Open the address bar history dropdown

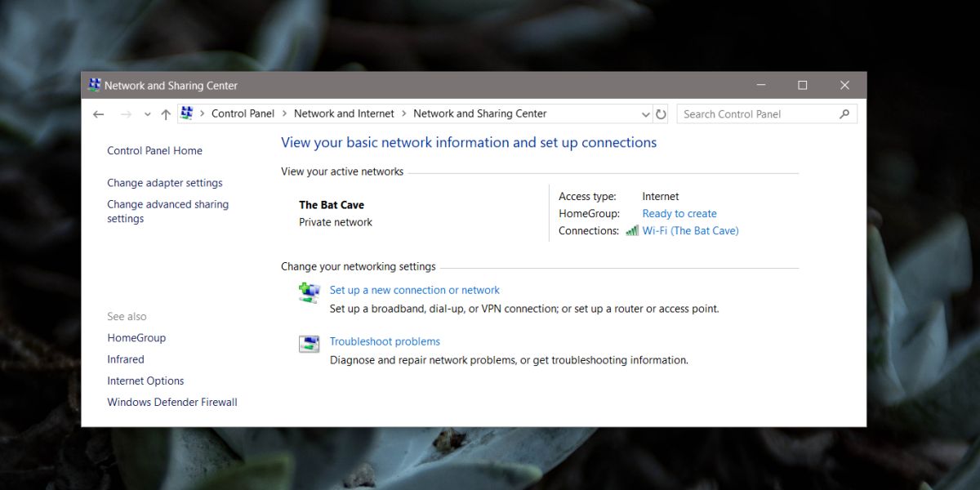tap(646, 114)
